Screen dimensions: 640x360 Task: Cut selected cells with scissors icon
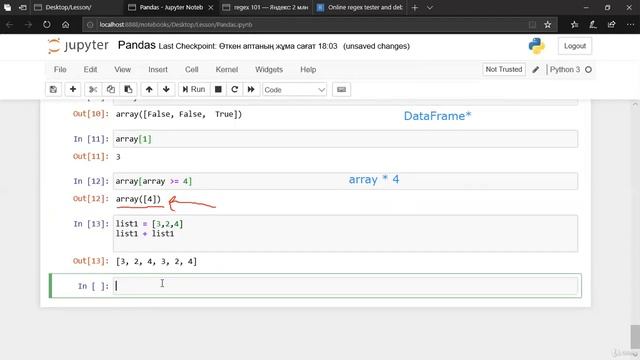[x=93, y=89]
